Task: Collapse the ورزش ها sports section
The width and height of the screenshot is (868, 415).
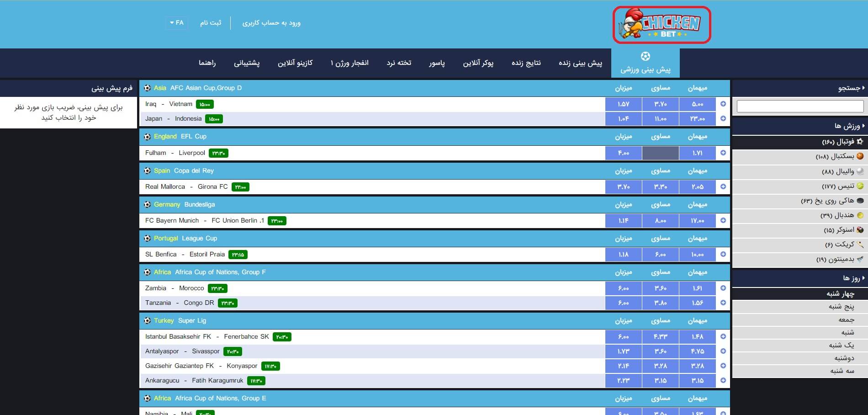Action: tap(800, 126)
